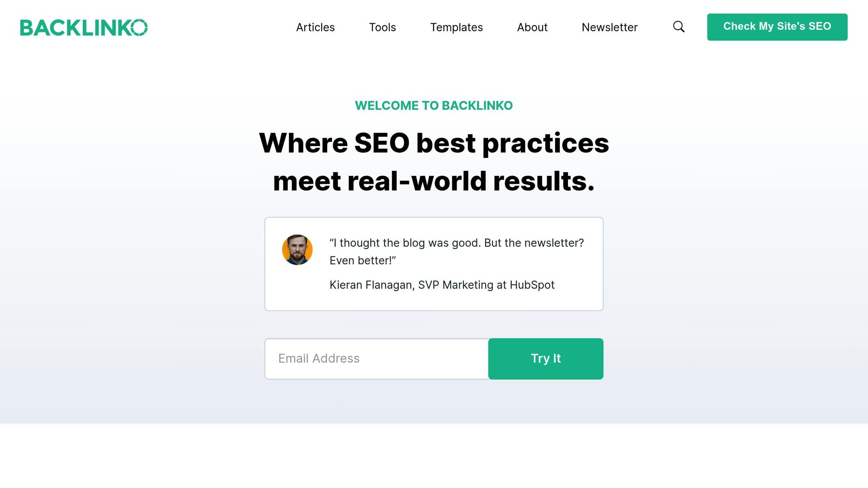The width and height of the screenshot is (868, 488).
Task: Click the Try It button's green area
Action: coord(546,359)
